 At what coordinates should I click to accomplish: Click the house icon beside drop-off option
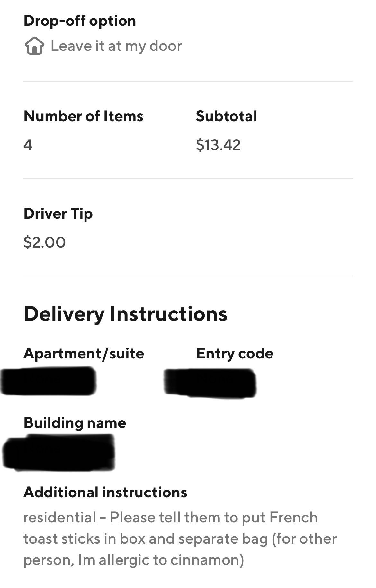pyautogui.click(x=34, y=46)
